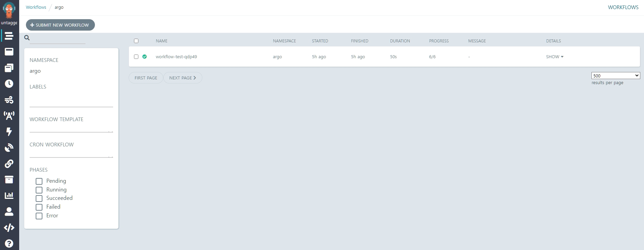Go to Next Page of results
The width and height of the screenshot is (644, 250).
pos(182,78)
